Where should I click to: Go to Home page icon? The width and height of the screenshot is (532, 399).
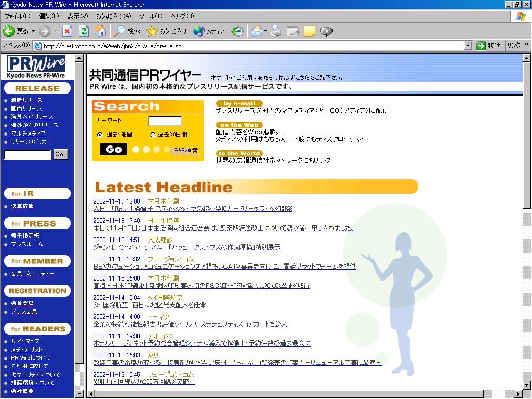tap(100, 31)
